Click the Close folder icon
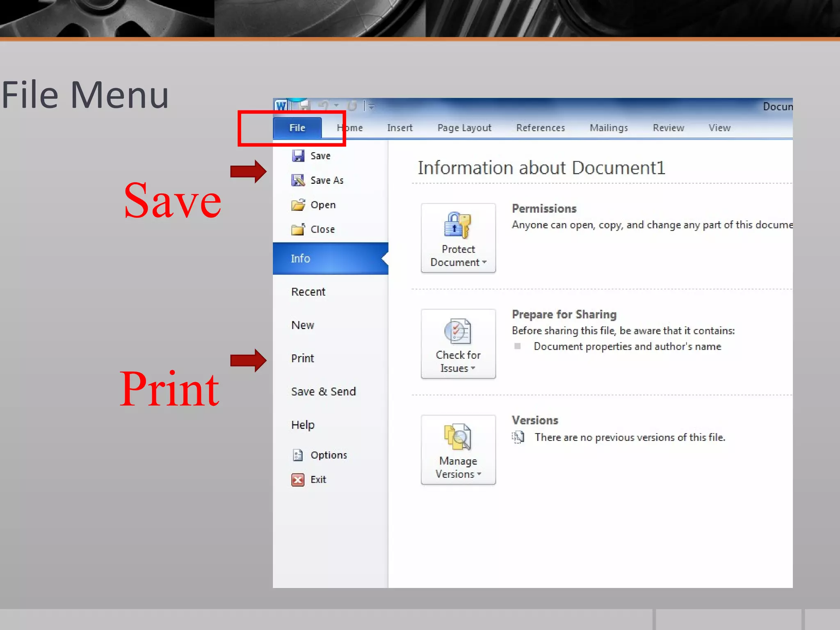840x630 pixels. point(298,229)
